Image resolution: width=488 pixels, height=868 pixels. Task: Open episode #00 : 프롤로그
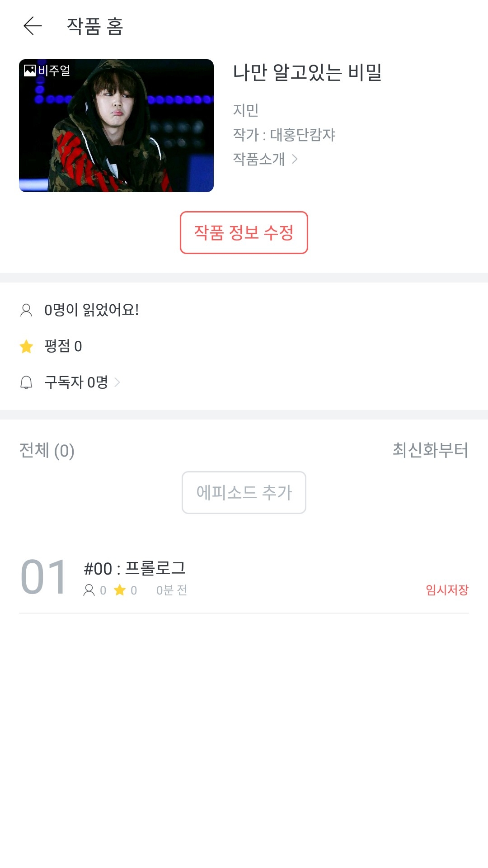click(135, 568)
